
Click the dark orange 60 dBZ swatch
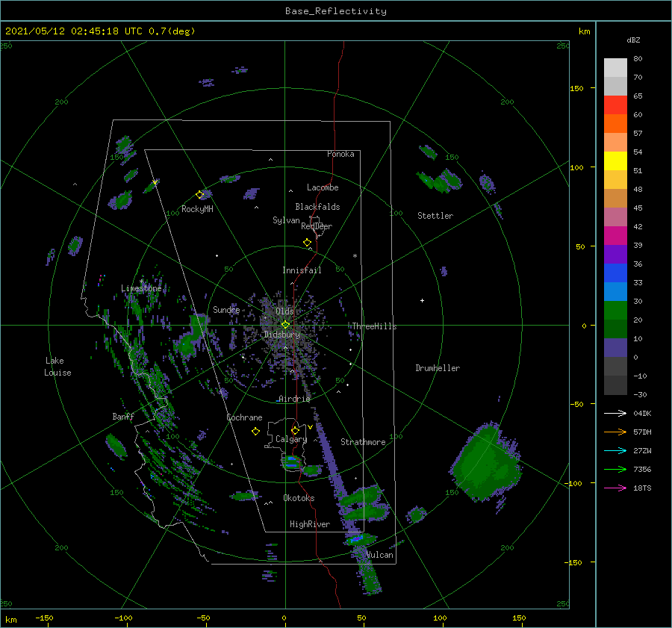[x=615, y=123]
